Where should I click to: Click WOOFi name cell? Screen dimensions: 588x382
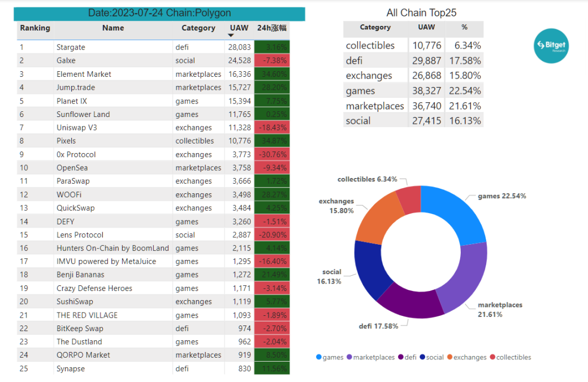click(69, 194)
